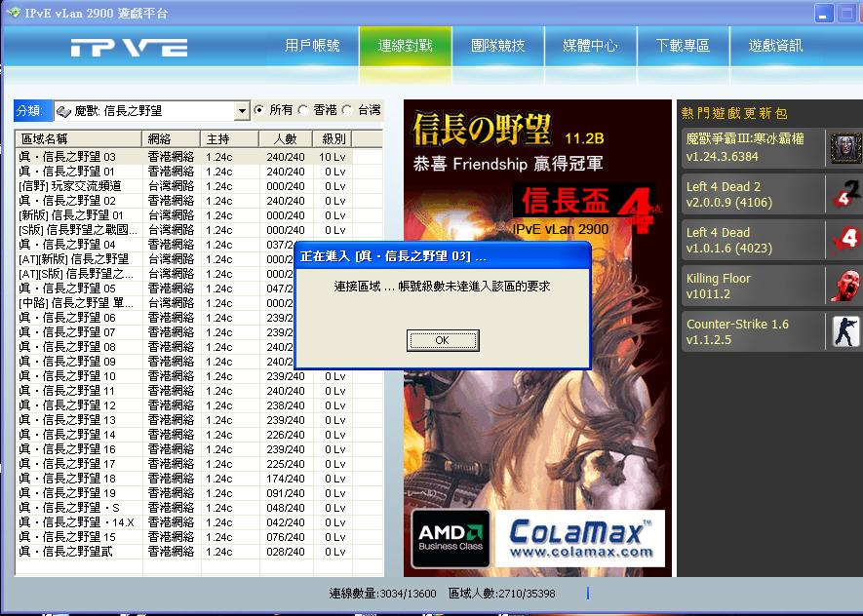Sort by 網絡 column header

tap(172, 139)
